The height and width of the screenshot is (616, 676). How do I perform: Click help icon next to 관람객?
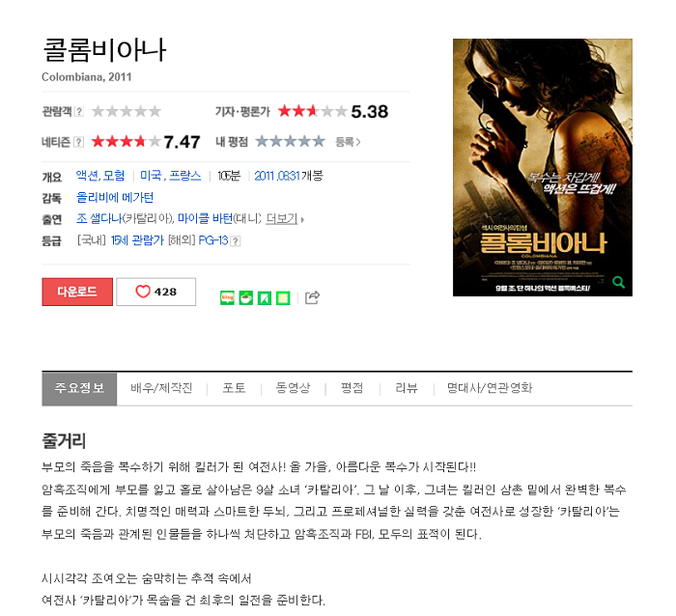[79, 112]
